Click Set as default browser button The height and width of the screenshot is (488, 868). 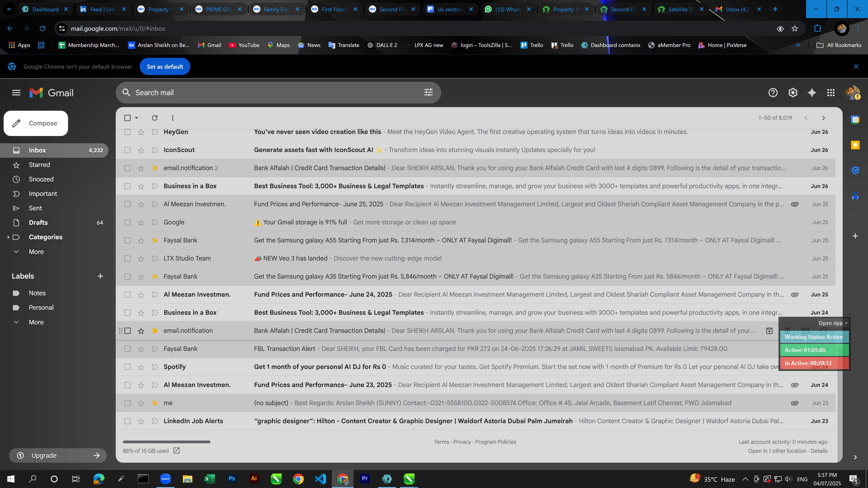[165, 67]
